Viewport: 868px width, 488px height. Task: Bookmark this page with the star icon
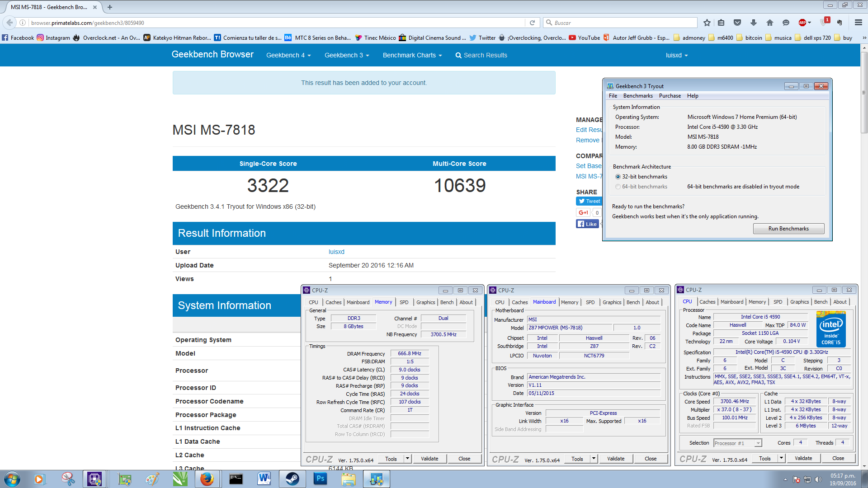point(707,23)
